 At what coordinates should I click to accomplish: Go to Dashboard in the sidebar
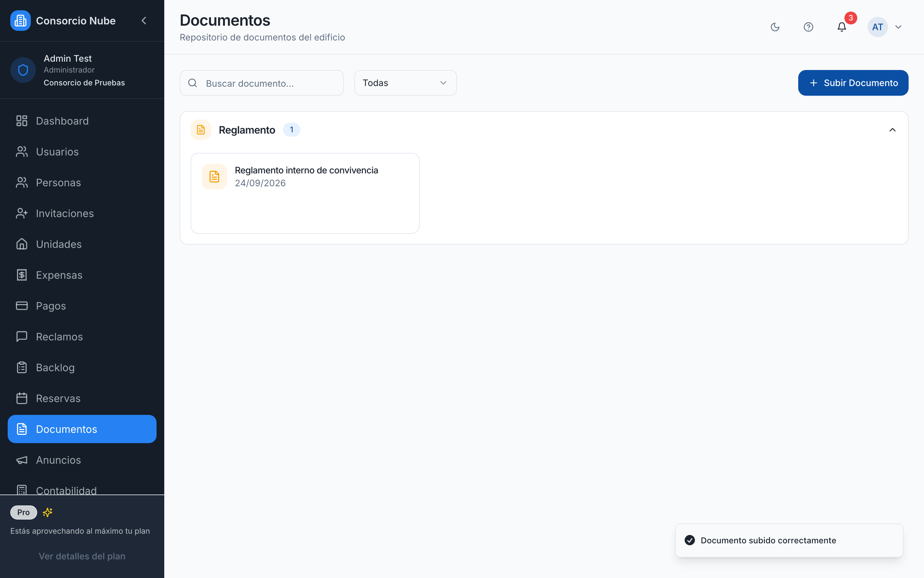82,121
